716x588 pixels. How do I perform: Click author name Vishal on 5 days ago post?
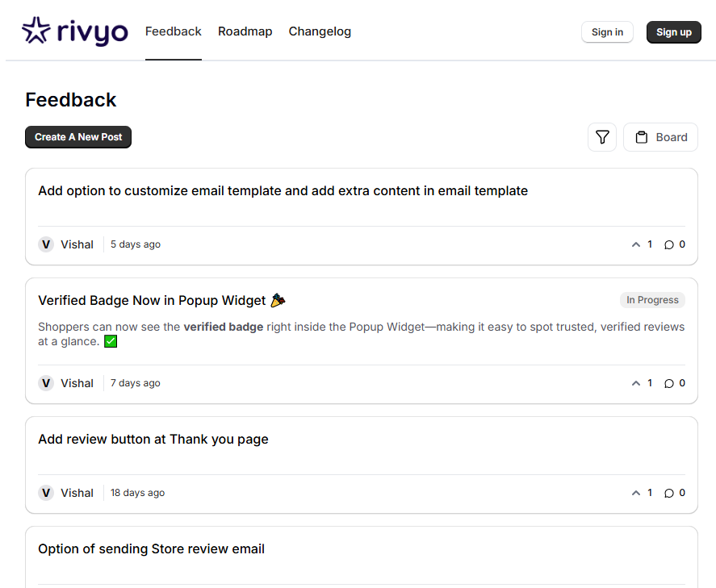tap(77, 244)
